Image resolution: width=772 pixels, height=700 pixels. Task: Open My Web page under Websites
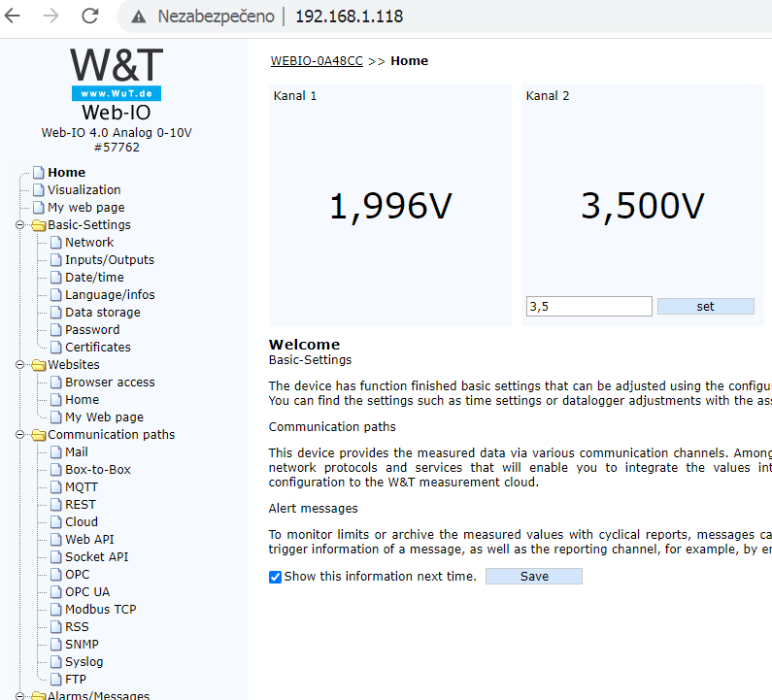point(104,417)
